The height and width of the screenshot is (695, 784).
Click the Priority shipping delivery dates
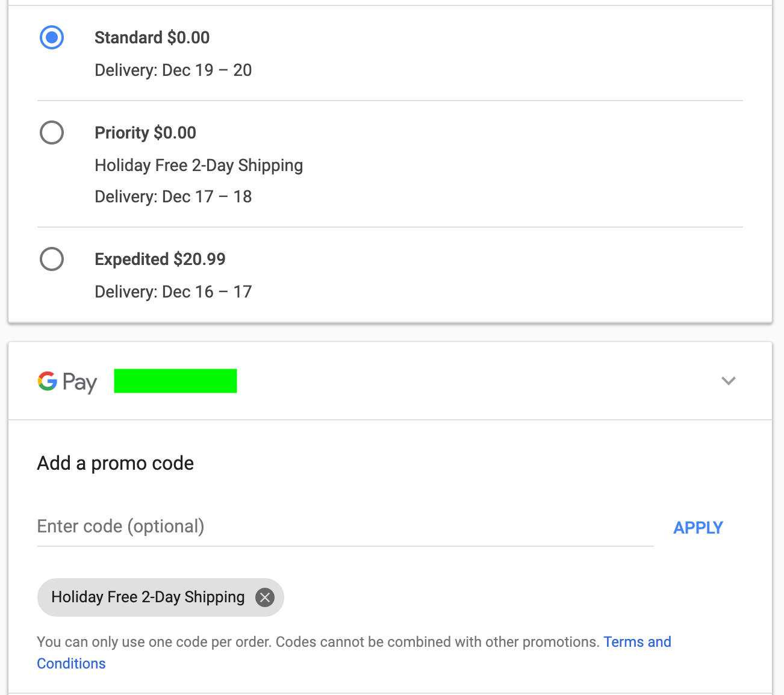coord(173,196)
